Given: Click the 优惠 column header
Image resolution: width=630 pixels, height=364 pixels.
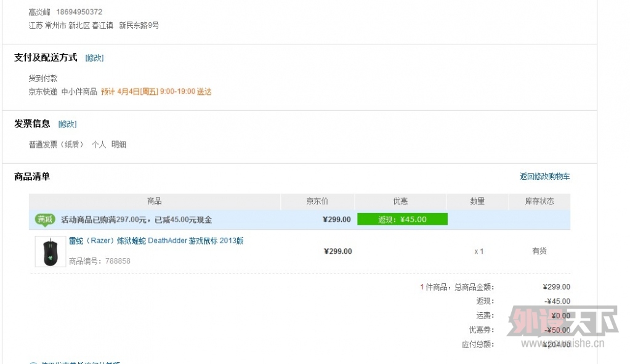Looking at the screenshot, I should coord(400,201).
